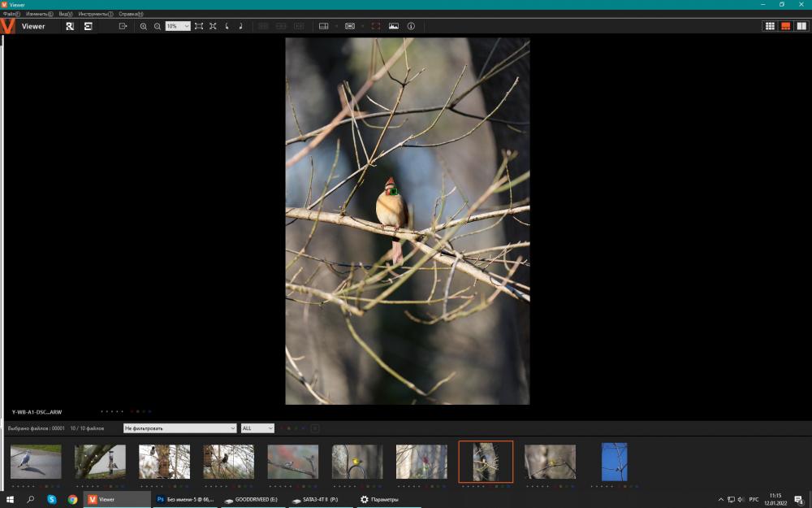Click the green focus point box on the bird

394,191
